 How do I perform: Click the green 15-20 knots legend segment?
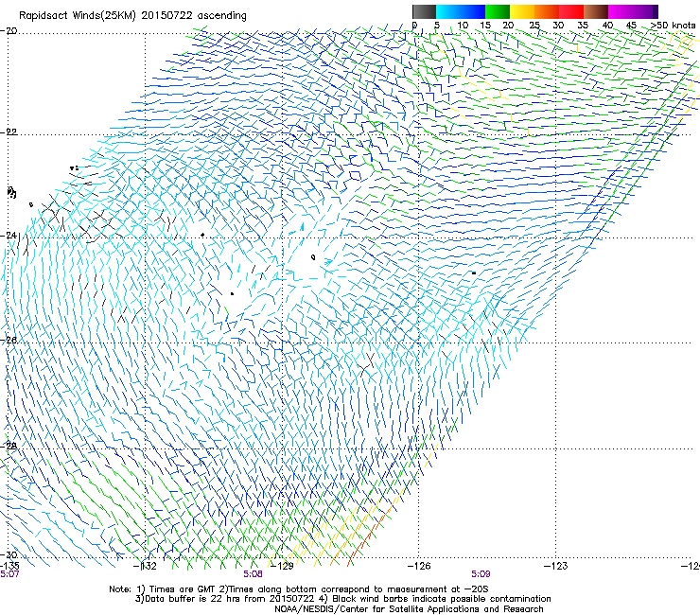pos(498,11)
